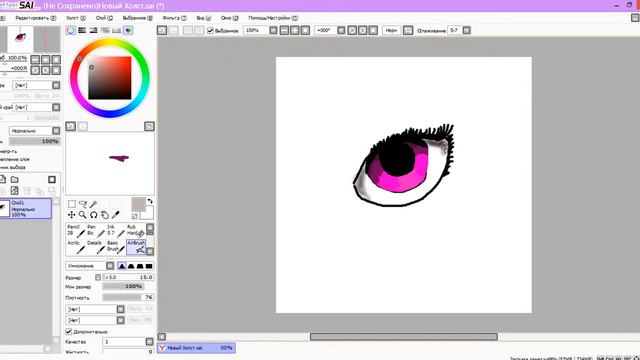Open the stabilizer S-7 dropdown

click(x=467, y=30)
